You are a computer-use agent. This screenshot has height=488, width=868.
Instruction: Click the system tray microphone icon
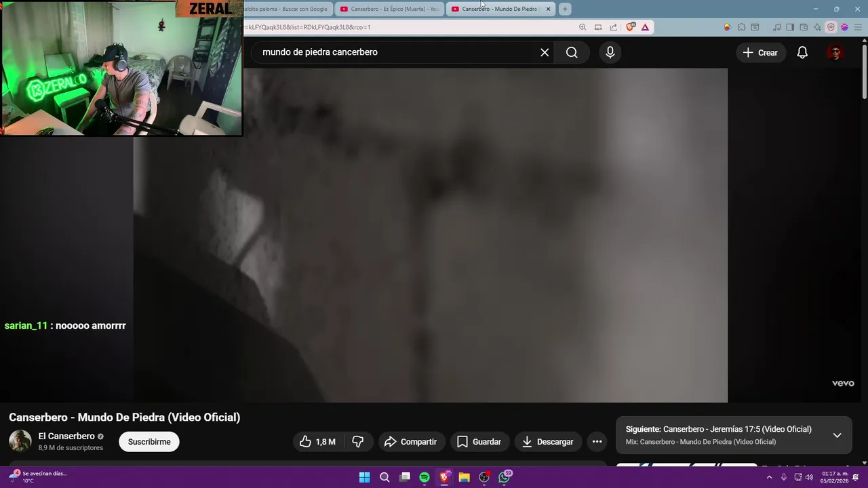tap(784, 477)
